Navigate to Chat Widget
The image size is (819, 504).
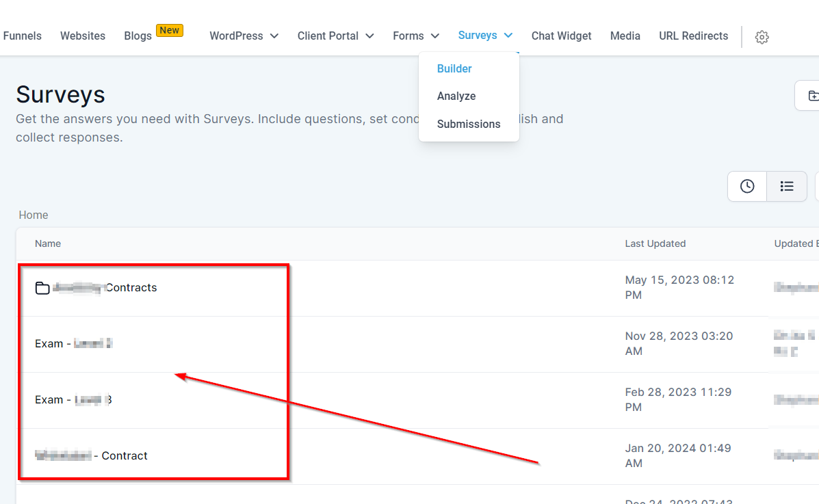pos(561,36)
